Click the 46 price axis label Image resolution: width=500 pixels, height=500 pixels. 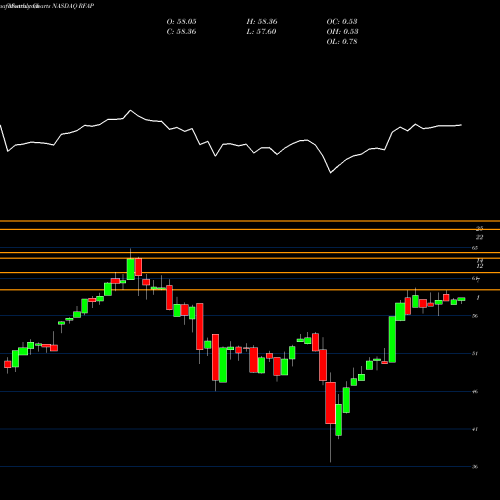(x=475, y=391)
